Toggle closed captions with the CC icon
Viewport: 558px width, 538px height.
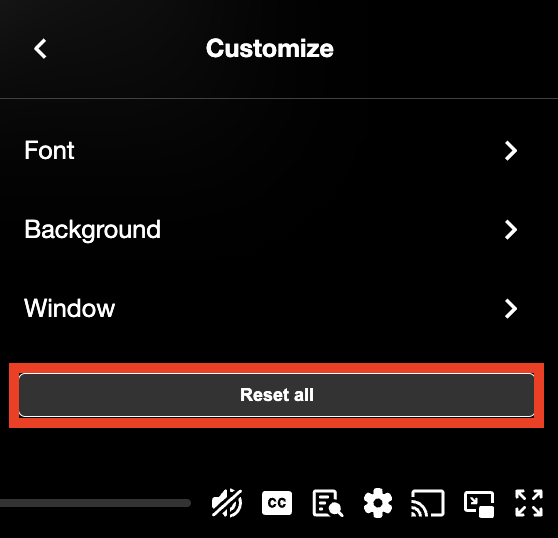click(277, 503)
